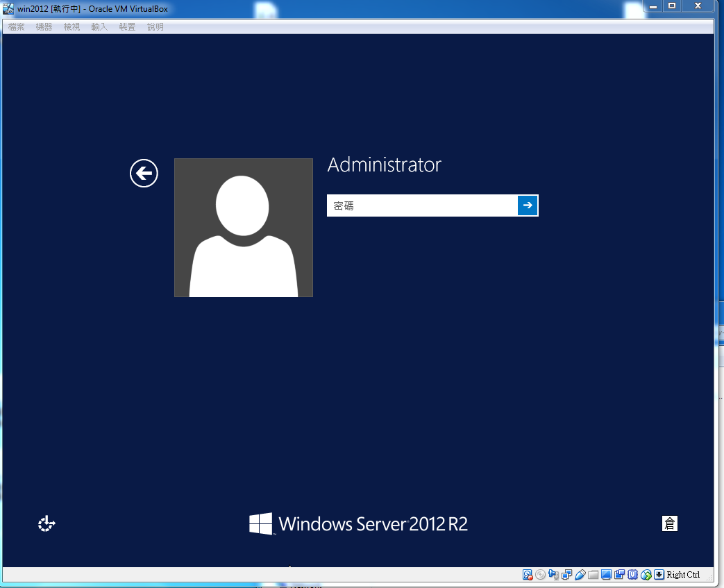Maximize the VirtualBox window
Screen dimensions: 724x588
point(672,6)
